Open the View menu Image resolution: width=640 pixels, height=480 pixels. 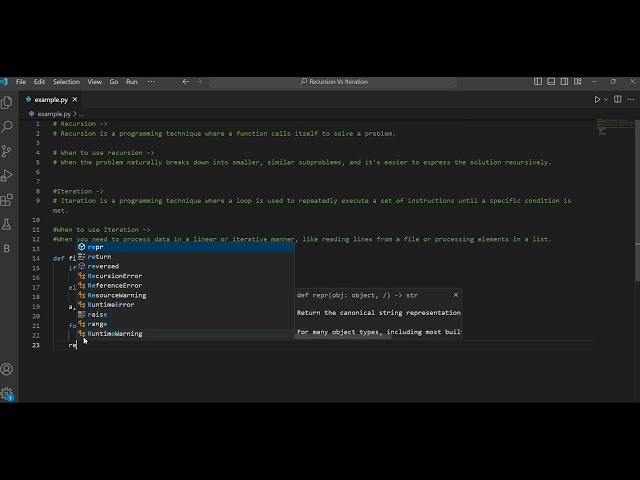click(x=95, y=82)
